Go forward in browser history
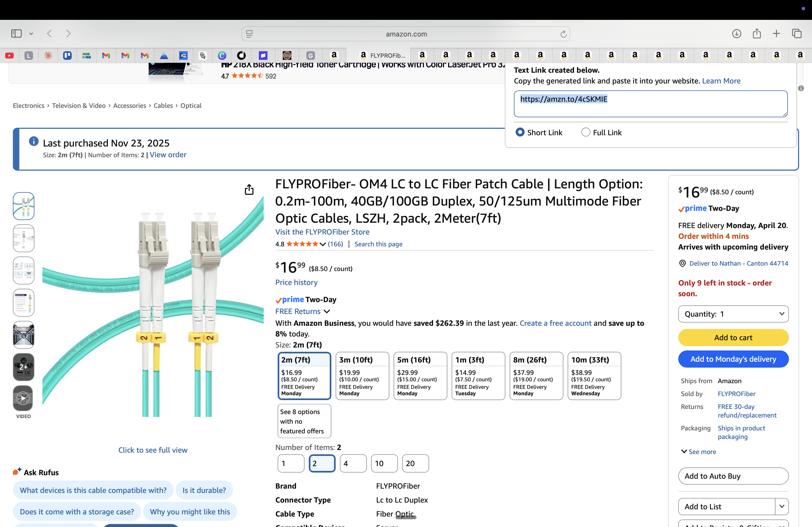Image resolution: width=812 pixels, height=527 pixels. (68, 33)
